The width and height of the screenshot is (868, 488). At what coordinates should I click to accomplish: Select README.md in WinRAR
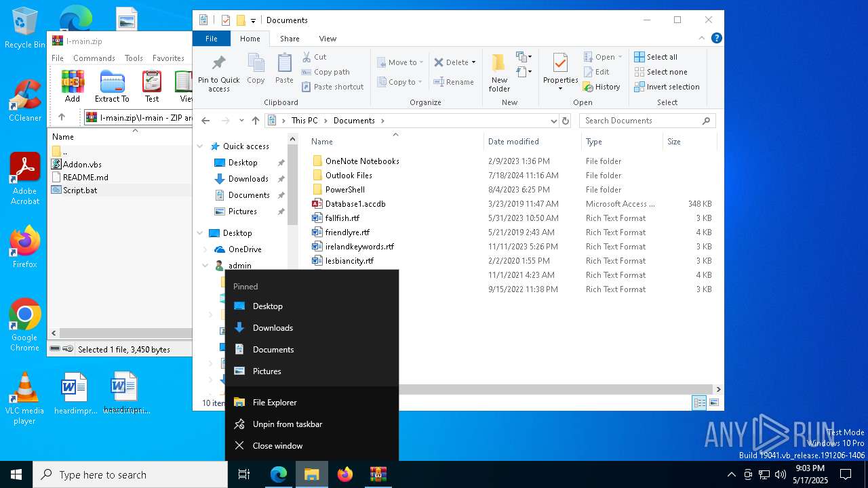(85, 178)
